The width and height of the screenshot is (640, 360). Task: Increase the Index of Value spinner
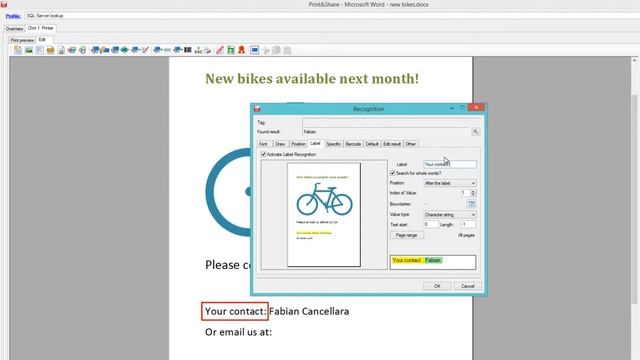(473, 191)
